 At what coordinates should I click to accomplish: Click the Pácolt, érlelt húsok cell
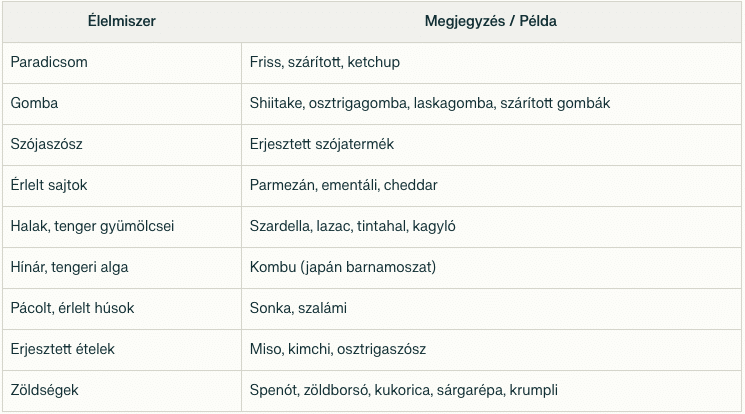point(122,308)
